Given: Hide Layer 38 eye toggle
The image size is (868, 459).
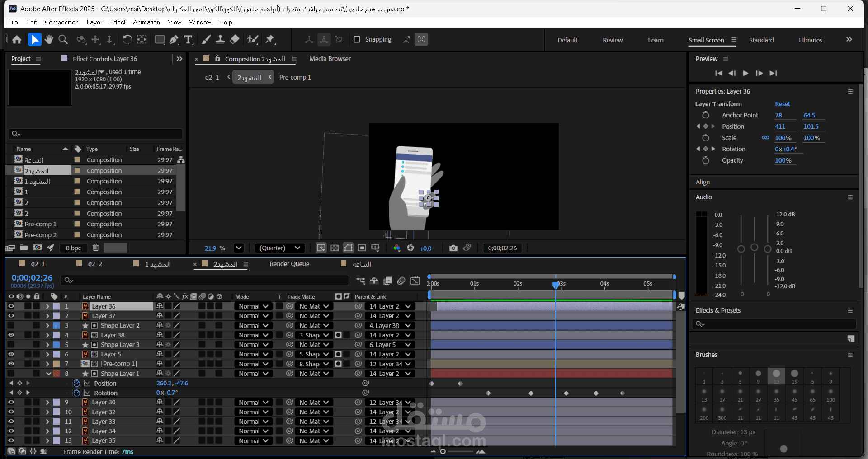Looking at the screenshot, I should click(11, 335).
